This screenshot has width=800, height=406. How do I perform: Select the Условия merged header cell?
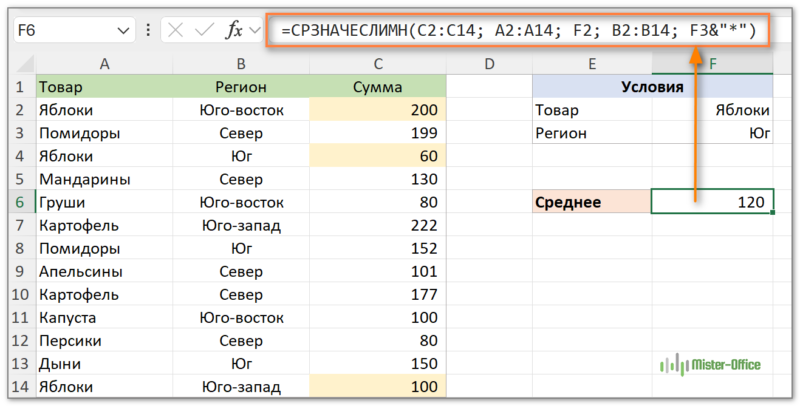pyautogui.click(x=652, y=87)
